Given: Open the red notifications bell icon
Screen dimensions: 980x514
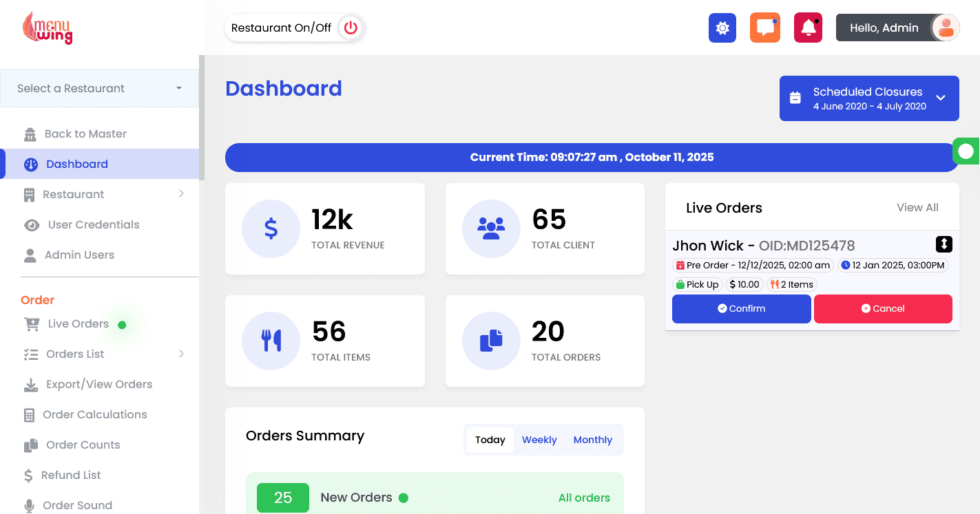Looking at the screenshot, I should [809, 28].
